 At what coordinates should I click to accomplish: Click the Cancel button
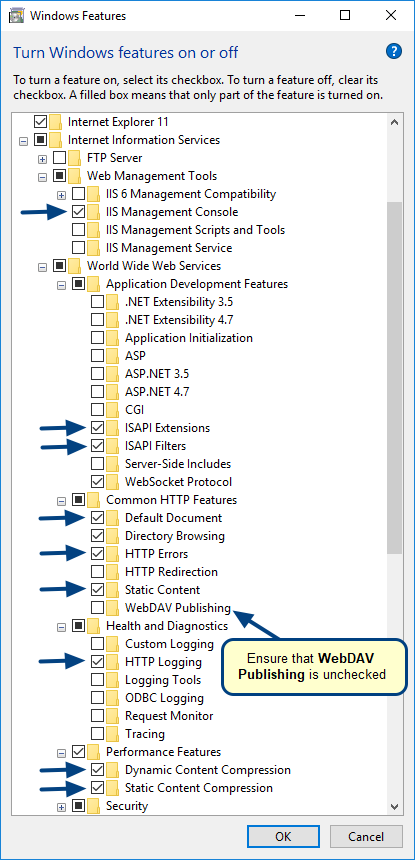coord(366,836)
